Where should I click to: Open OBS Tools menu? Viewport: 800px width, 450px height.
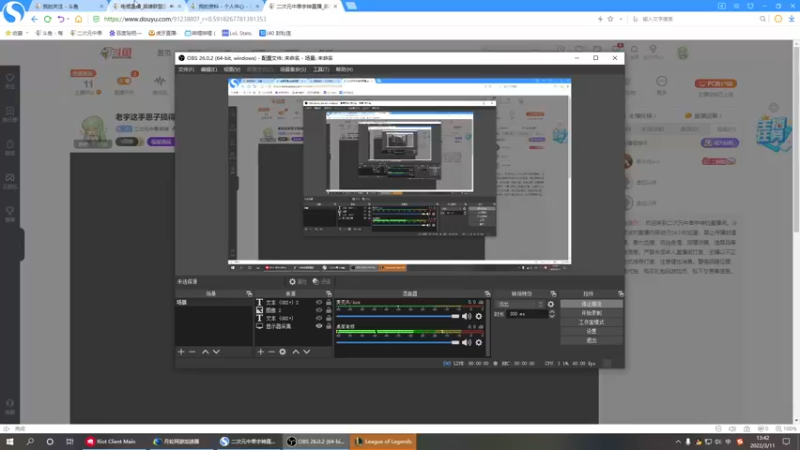tap(321, 69)
